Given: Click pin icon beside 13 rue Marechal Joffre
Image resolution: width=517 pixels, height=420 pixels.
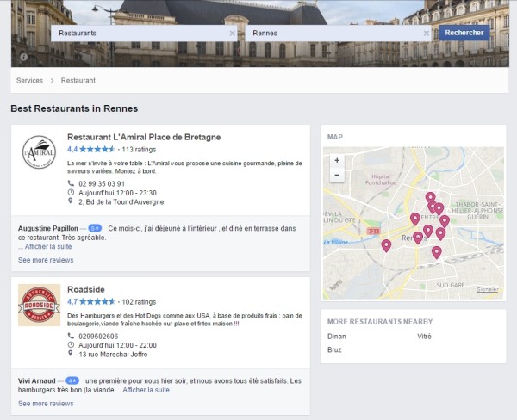Looking at the screenshot, I should 71,353.
